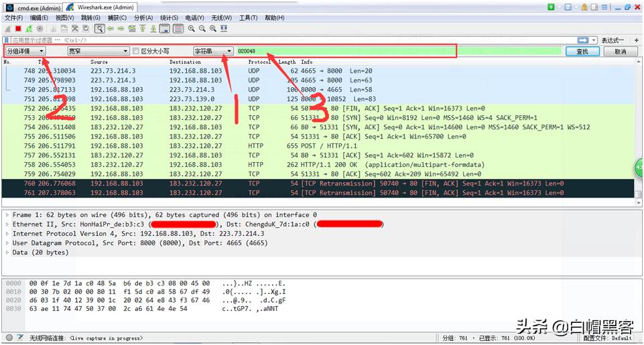Zoom out on the packet text

pyautogui.click(x=202, y=29)
